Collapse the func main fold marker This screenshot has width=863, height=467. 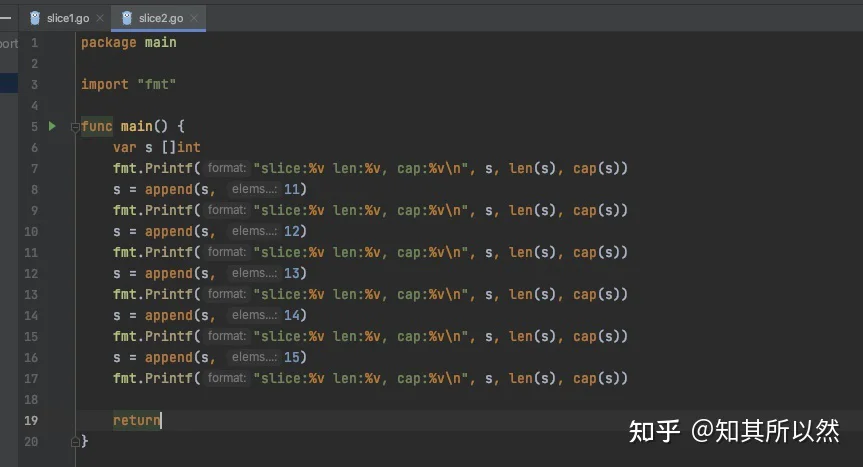click(x=75, y=127)
